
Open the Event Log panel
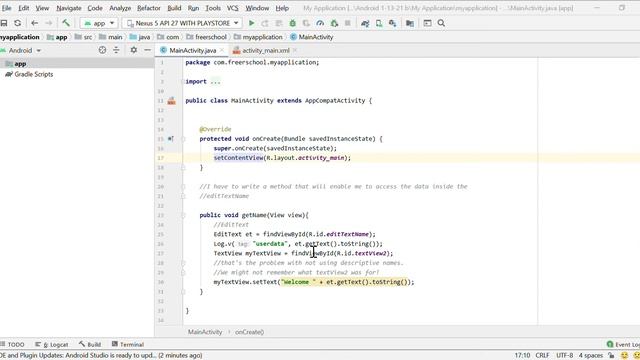point(623,344)
